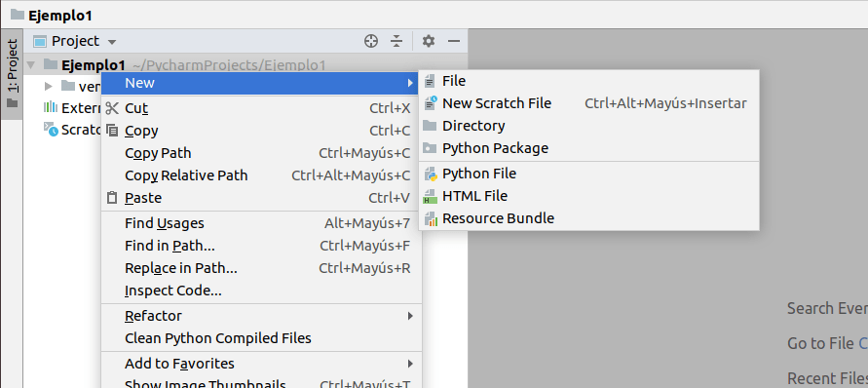Click the New submenu arrow

pos(410,83)
